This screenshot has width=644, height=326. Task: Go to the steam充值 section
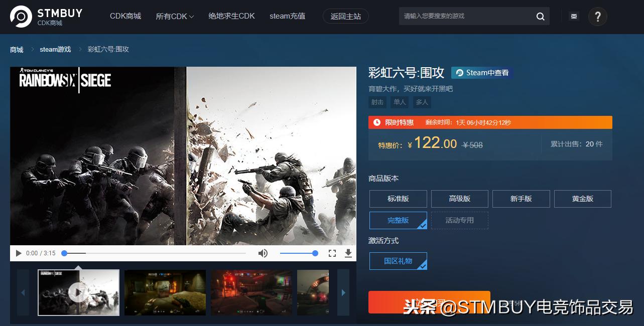click(287, 16)
